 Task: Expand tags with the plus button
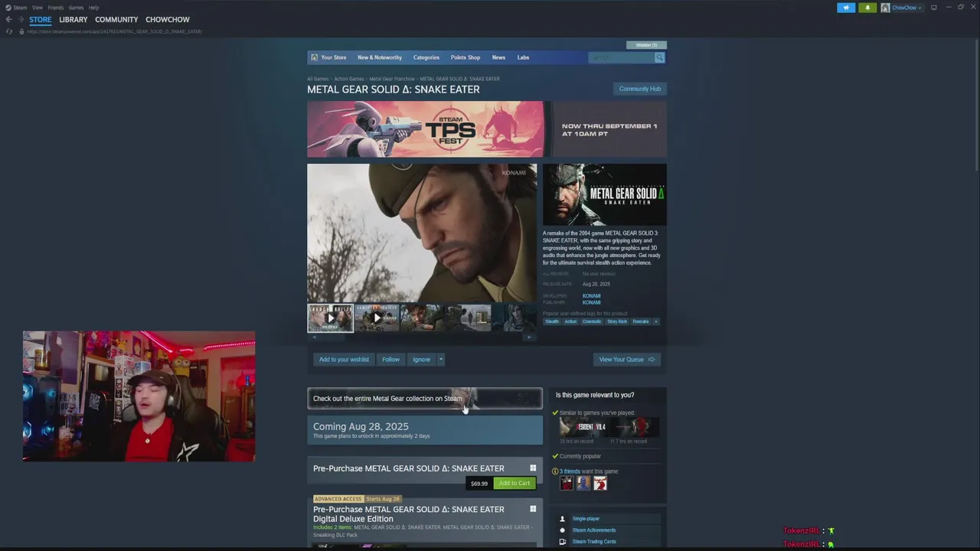click(x=656, y=321)
